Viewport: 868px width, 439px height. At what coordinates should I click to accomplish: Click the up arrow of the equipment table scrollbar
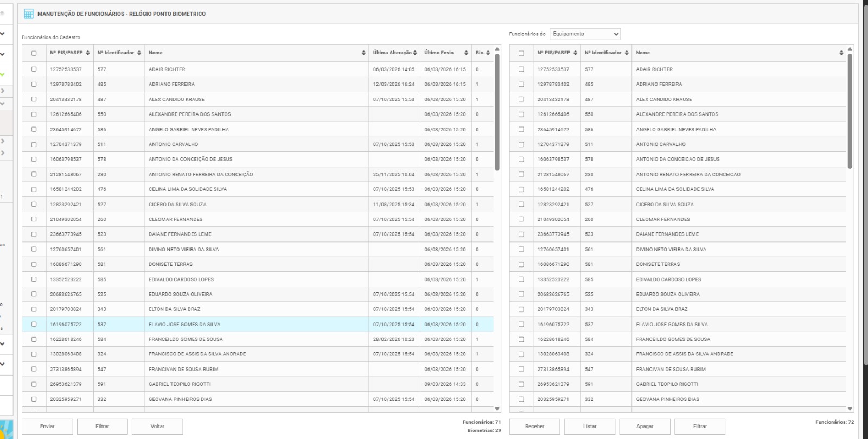click(850, 49)
